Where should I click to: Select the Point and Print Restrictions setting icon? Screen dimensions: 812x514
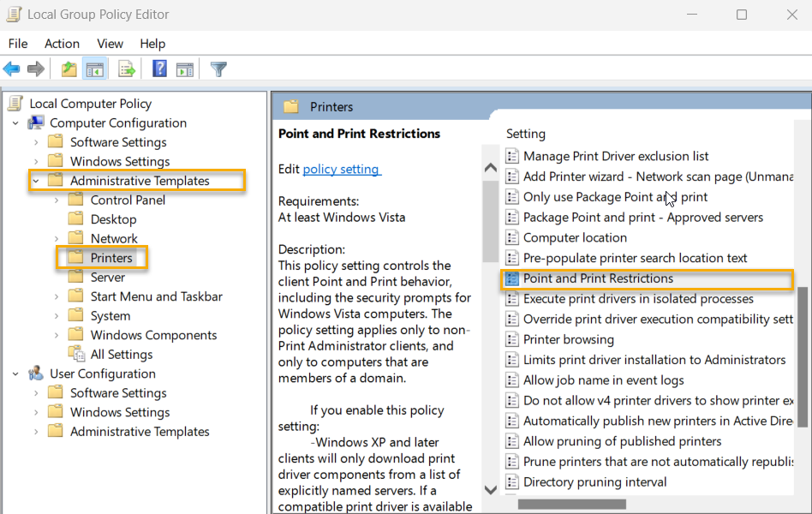[x=513, y=279]
